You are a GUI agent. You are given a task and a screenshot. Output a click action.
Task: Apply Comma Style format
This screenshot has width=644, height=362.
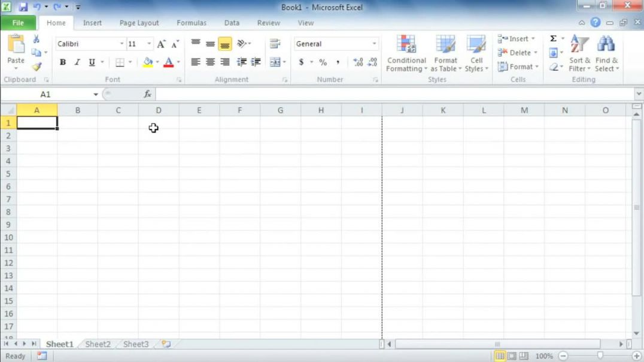[338, 62]
